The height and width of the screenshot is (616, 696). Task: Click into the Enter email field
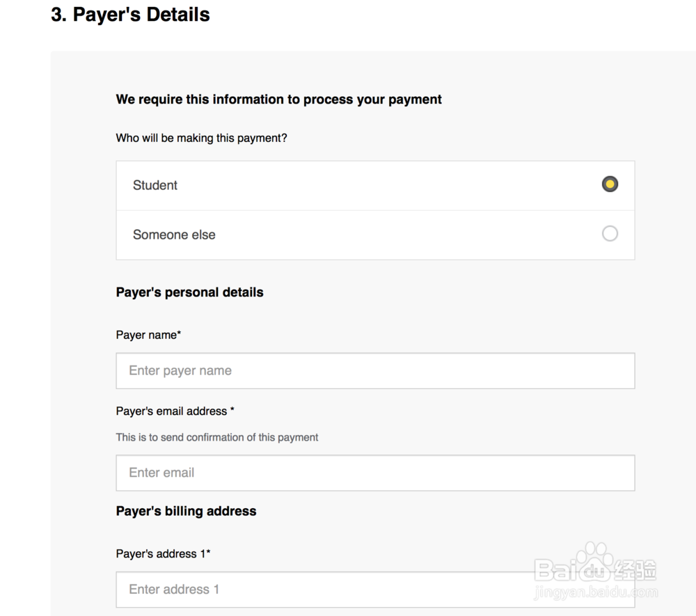375,473
